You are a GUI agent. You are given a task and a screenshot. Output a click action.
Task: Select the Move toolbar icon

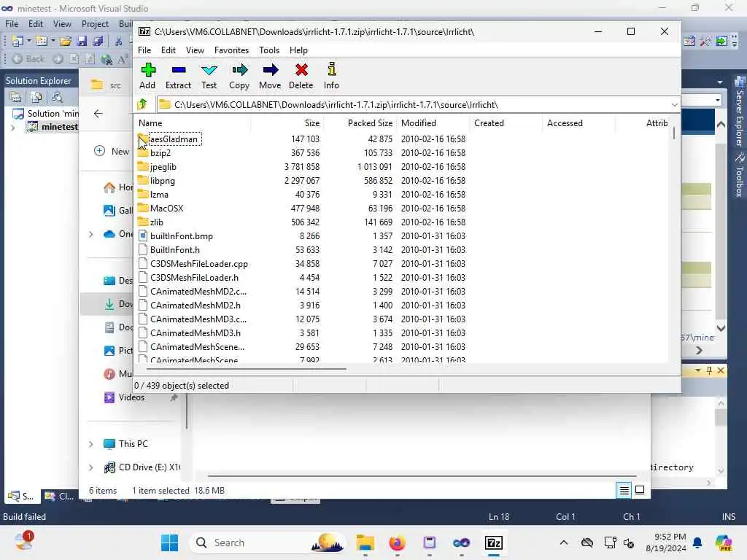(x=270, y=76)
